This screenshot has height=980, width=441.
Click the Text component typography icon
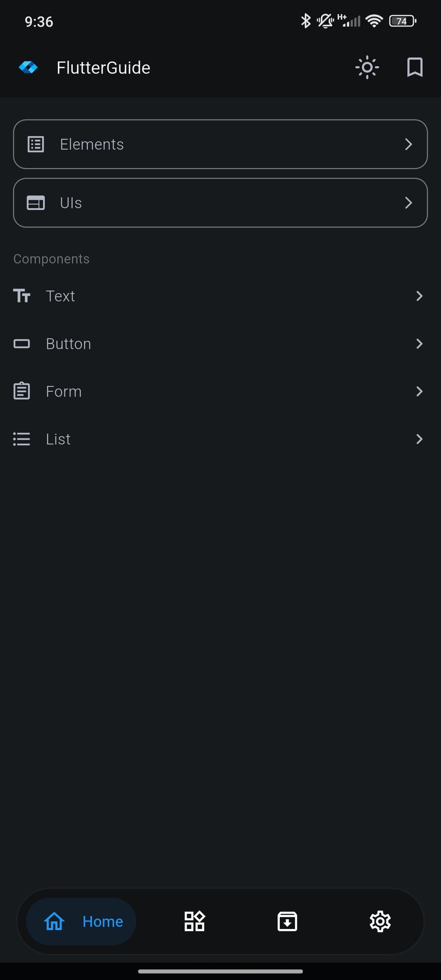pos(22,296)
